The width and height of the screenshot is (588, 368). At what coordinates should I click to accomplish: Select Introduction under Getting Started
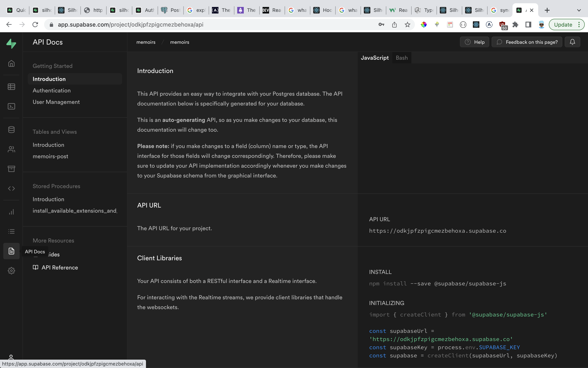click(75, 79)
